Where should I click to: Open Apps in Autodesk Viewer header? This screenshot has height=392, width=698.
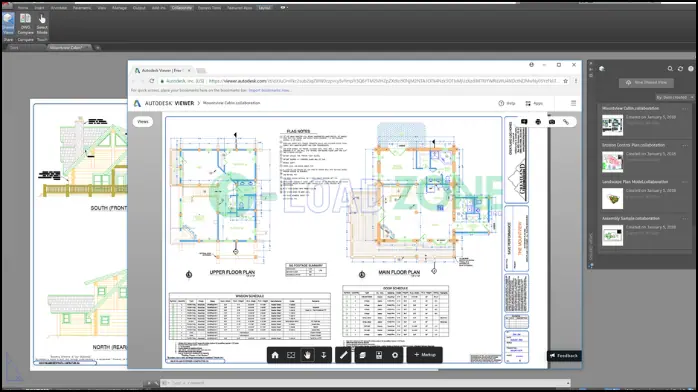coord(534,103)
